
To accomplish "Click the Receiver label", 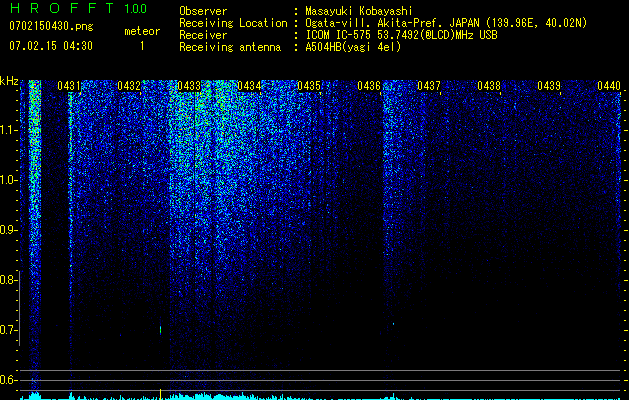I will click(x=203, y=35).
